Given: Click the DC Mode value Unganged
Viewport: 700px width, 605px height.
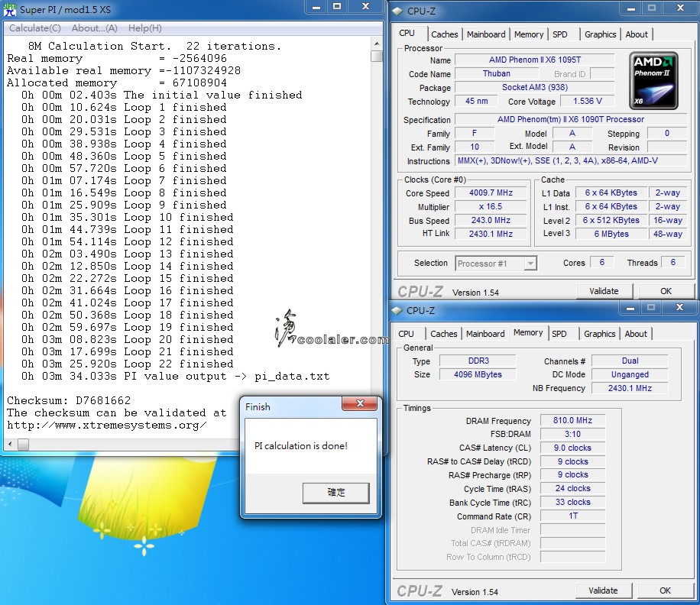Looking at the screenshot, I should tap(630, 374).
